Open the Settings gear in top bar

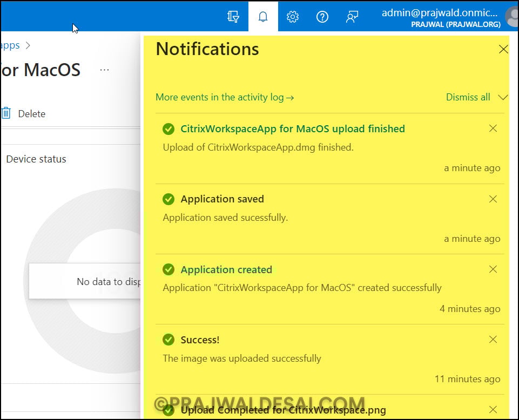click(293, 16)
